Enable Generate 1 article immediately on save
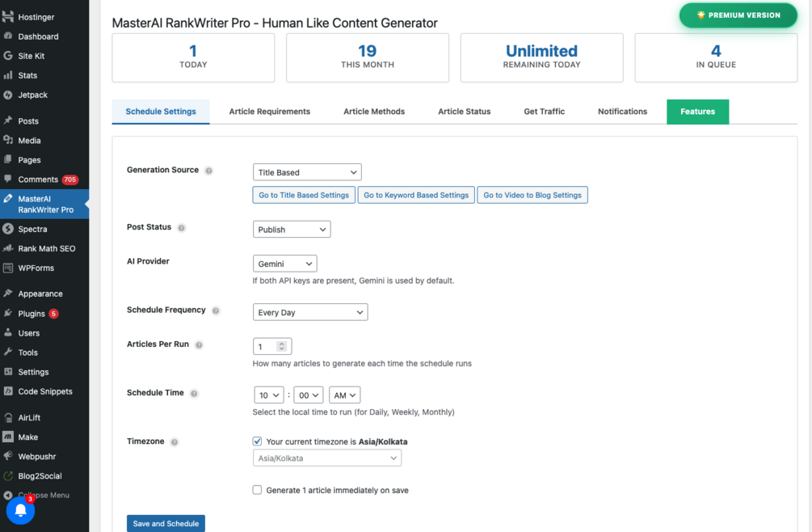The width and height of the screenshot is (812, 532). click(257, 490)
